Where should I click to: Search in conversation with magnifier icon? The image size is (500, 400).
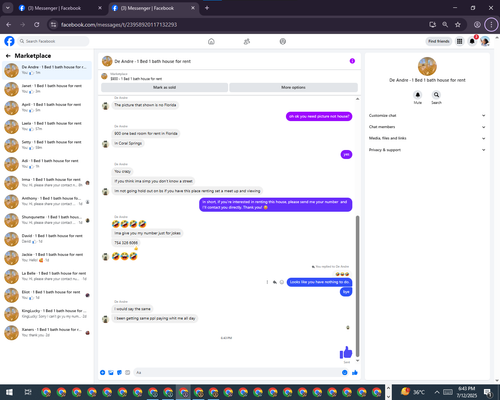coord(436,95)
